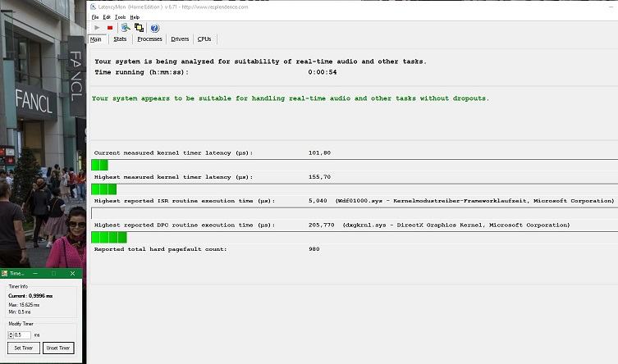
Task: Open the Tools menu
Action: click(x=120, y=17)
